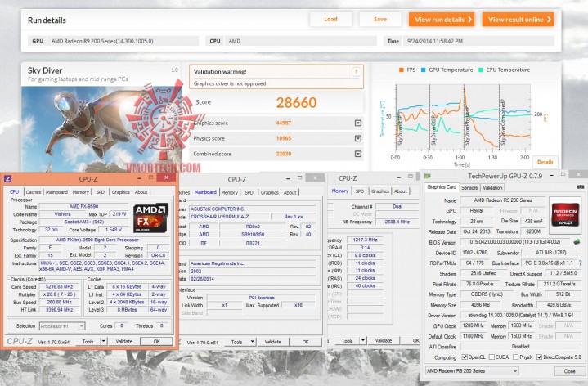Minimize the third CPU-Z window
The image size is (588, 386).
pos(398,177)
